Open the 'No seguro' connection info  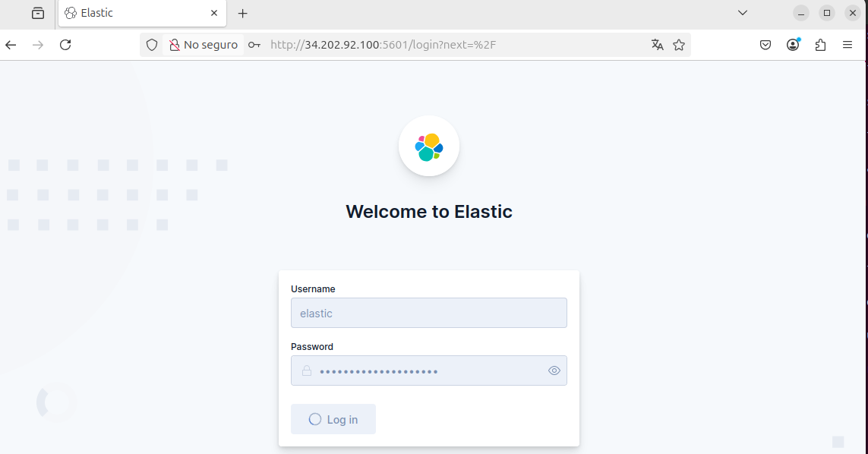point(204,45)
